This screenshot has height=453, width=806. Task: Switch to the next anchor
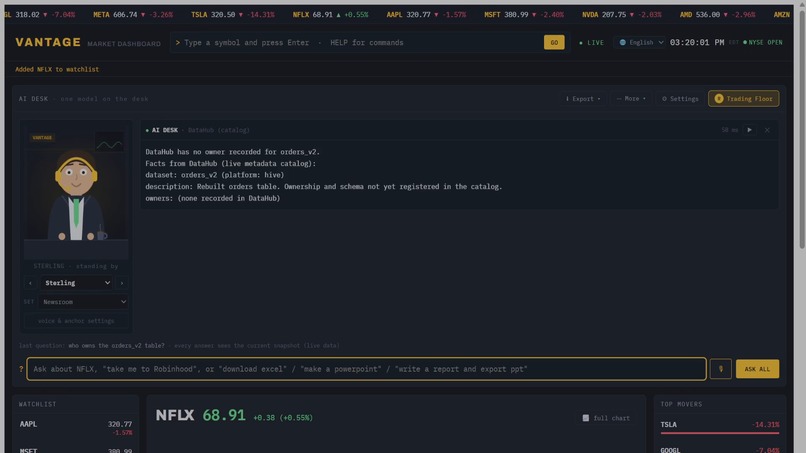pyautogui.click(x=122, y=283)
